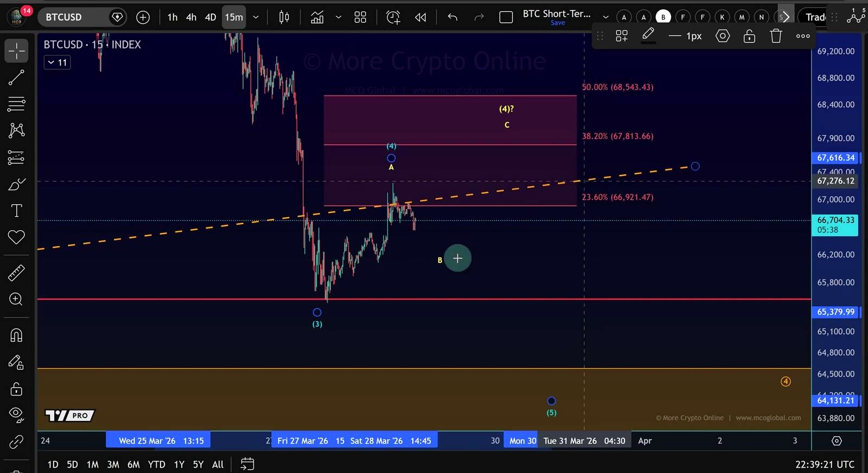Select the text annotation tool

tap(16, 211)
